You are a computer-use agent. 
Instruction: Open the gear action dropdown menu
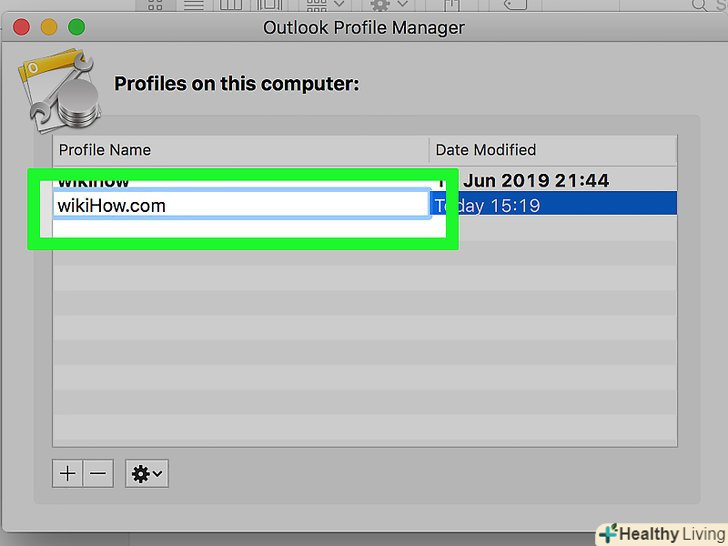tap(146, 473)
